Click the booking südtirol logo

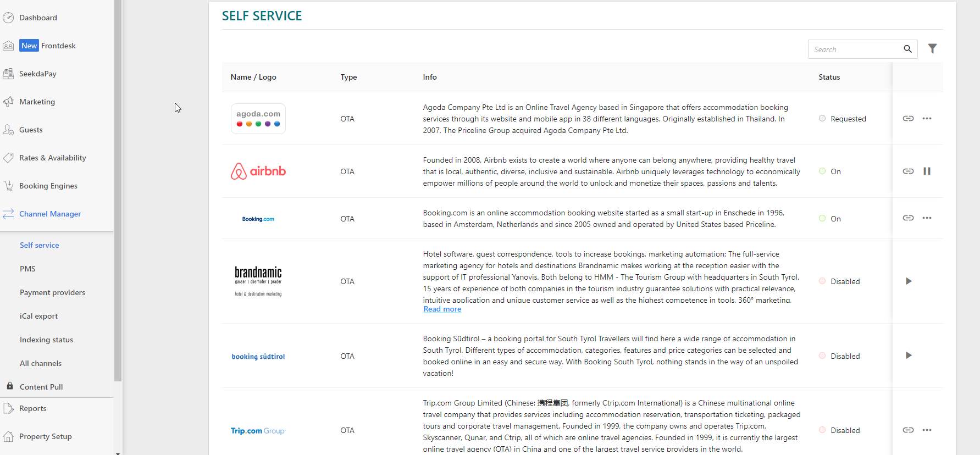[258, 357]
